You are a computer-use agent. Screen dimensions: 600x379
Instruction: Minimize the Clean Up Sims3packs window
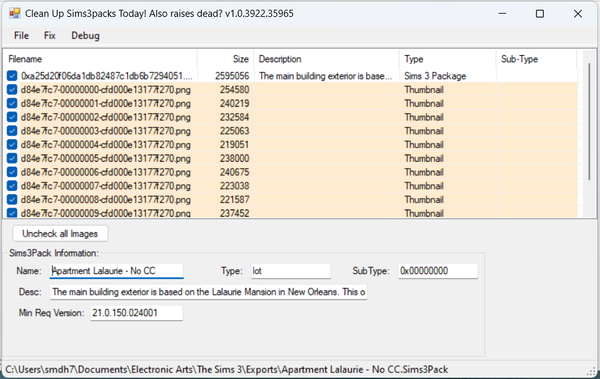coord(502,14)
